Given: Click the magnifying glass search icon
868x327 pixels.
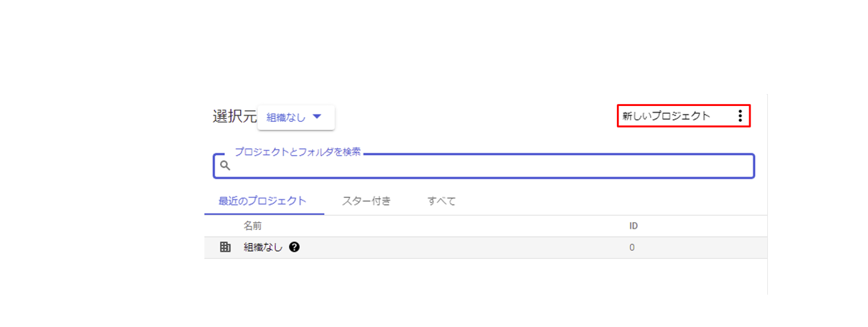Looking at the screenshot, I should [x=225, y=166].
